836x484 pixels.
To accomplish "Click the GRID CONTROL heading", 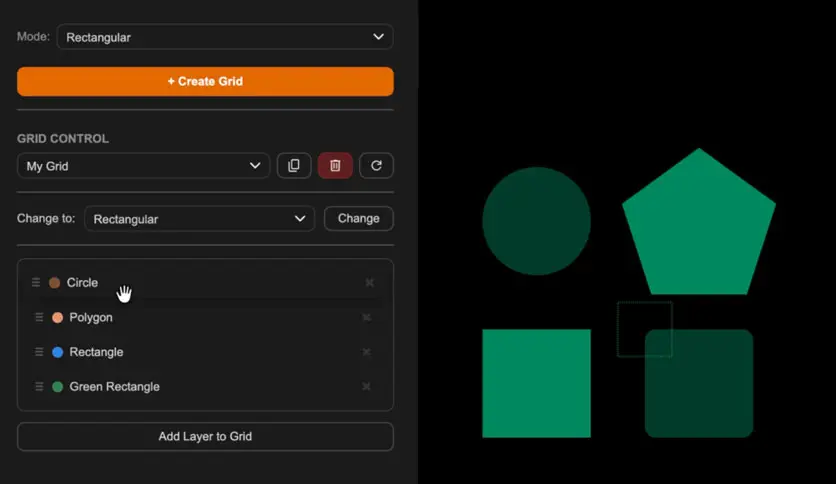I will pyautogui.click(x=63, y=139).
